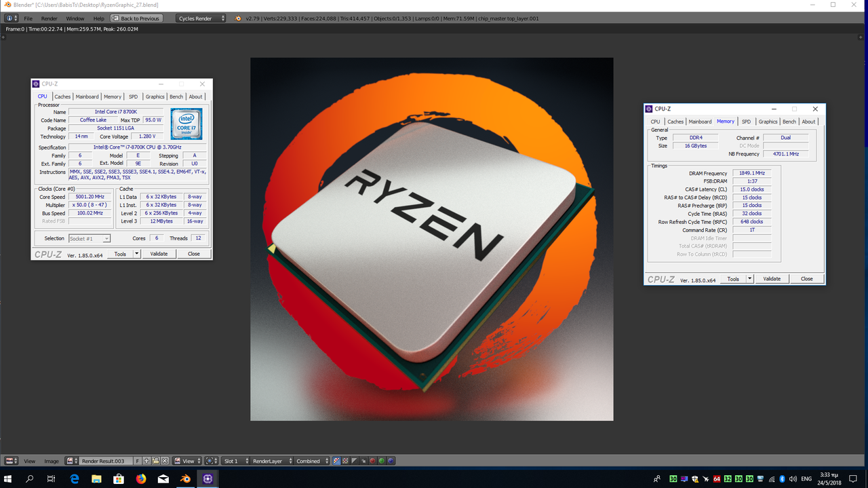
Task: Open image editor Image menu
Action: click(52, 461)
